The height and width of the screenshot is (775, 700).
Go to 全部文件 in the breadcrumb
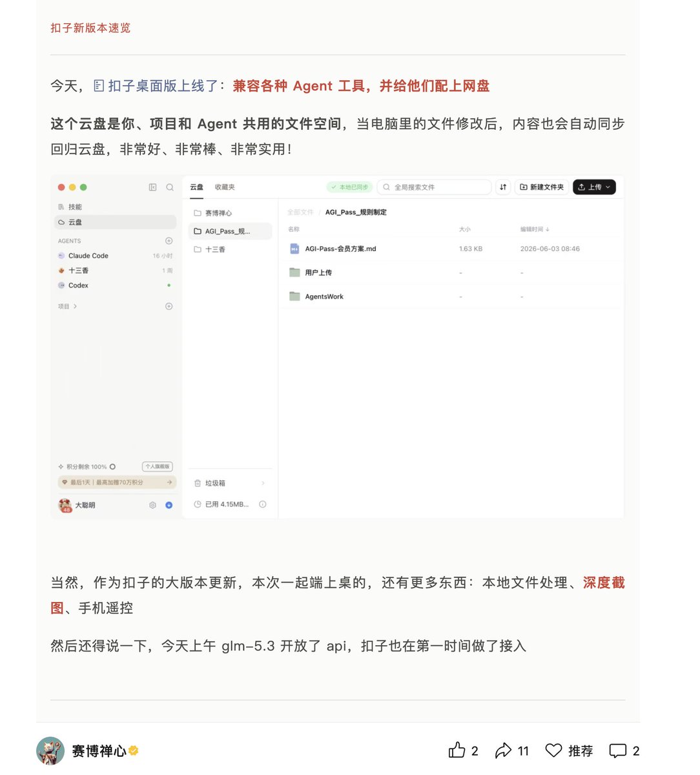(300, 212)
